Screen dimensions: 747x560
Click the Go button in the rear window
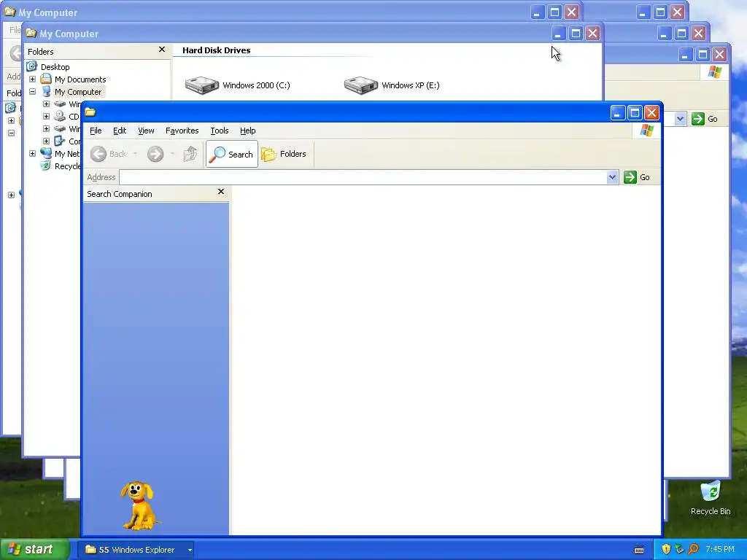click(705, 119)
